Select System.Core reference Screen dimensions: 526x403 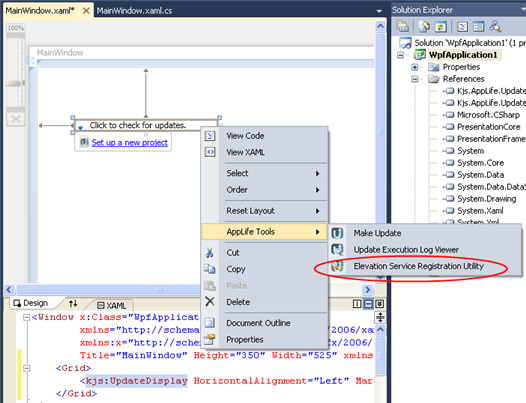(x=481, y=163)
